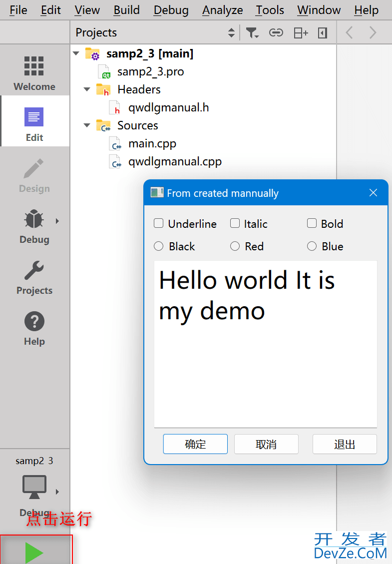Click the green Run button
The image size is (392, 564).
click(34, 552)
